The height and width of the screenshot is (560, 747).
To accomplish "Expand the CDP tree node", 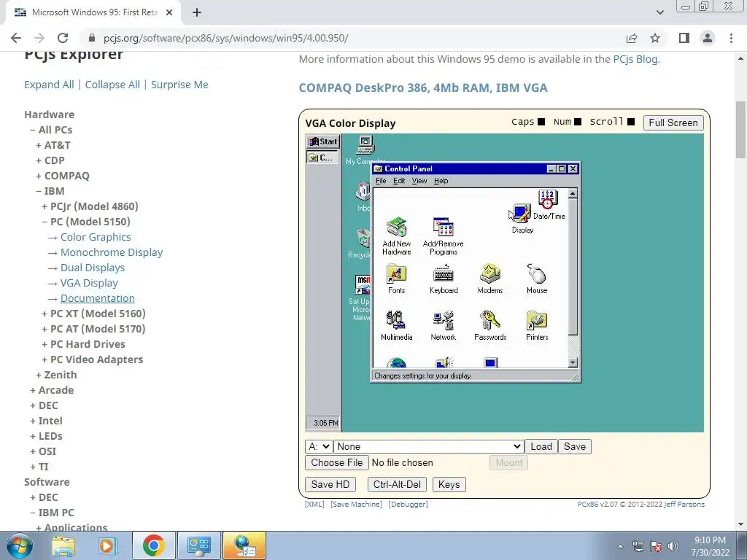I will 50,160.
